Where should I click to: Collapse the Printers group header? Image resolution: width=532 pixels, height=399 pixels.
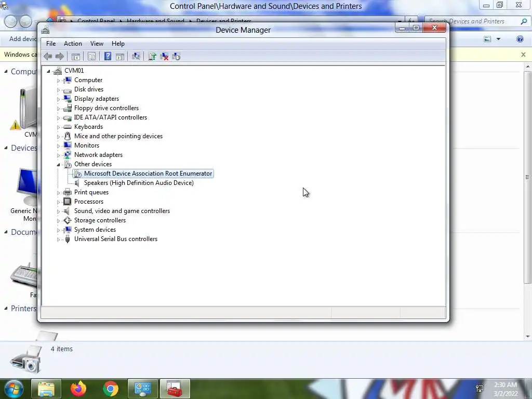point(6,309)
